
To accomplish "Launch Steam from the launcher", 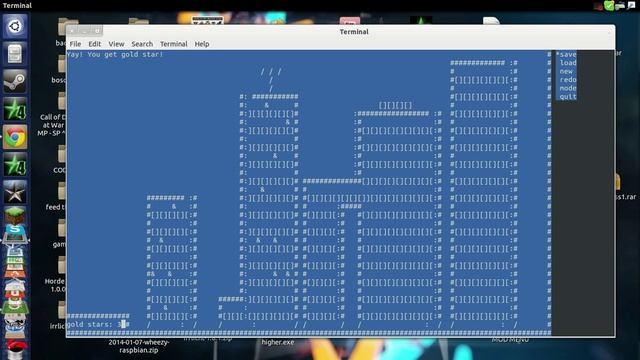I will [15, 81].
